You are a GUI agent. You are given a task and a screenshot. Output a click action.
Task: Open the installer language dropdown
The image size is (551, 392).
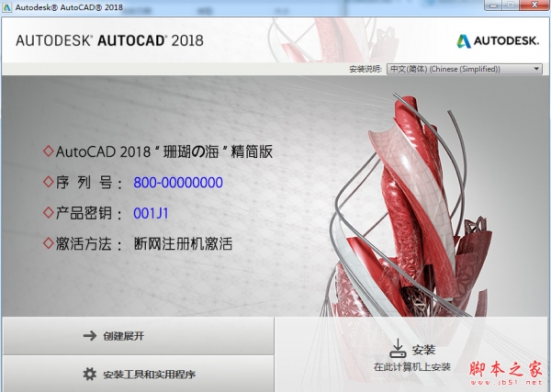(464, 69)
